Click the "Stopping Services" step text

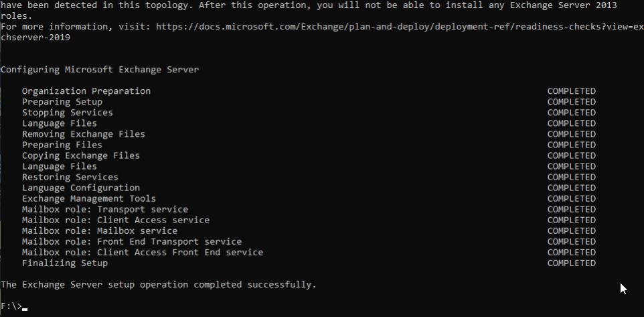pyautogui.click(x=67, y=113)
